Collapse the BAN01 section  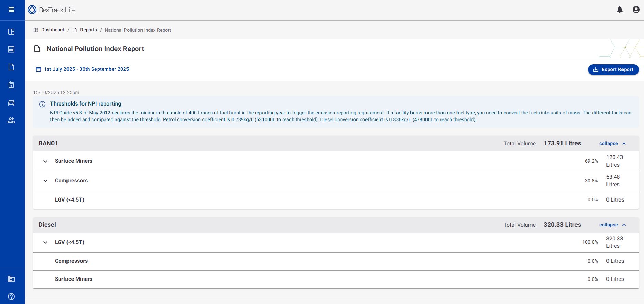pos(613,143)
